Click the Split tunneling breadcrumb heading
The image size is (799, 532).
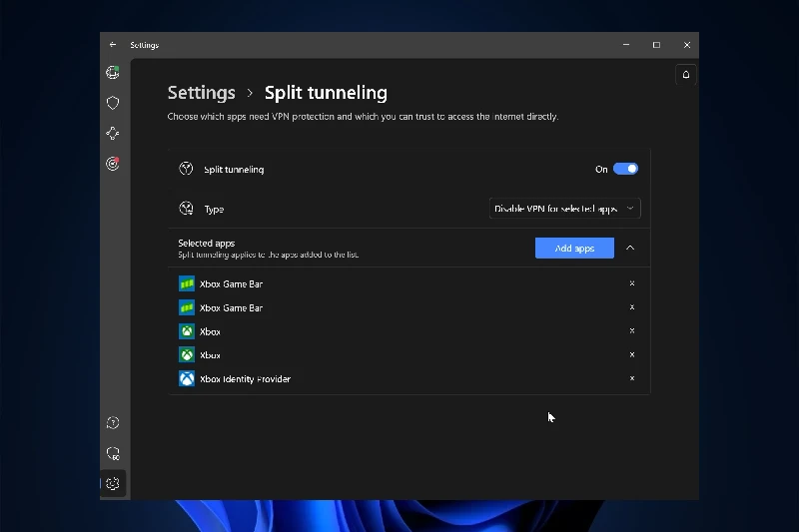pyautogui.click(x=326, y=93)
